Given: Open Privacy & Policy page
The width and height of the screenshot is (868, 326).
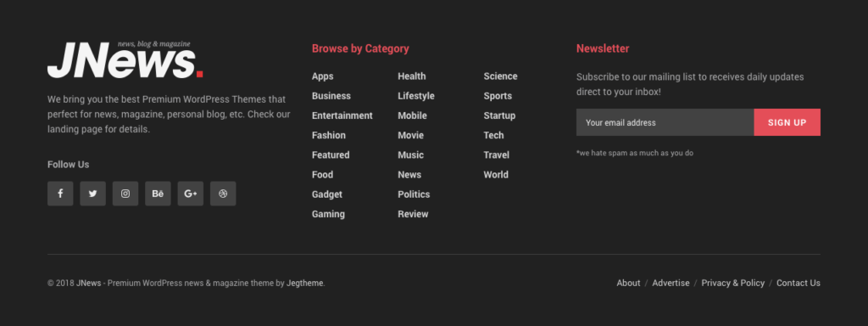Looking at the screenshot, I should [733, 283].
